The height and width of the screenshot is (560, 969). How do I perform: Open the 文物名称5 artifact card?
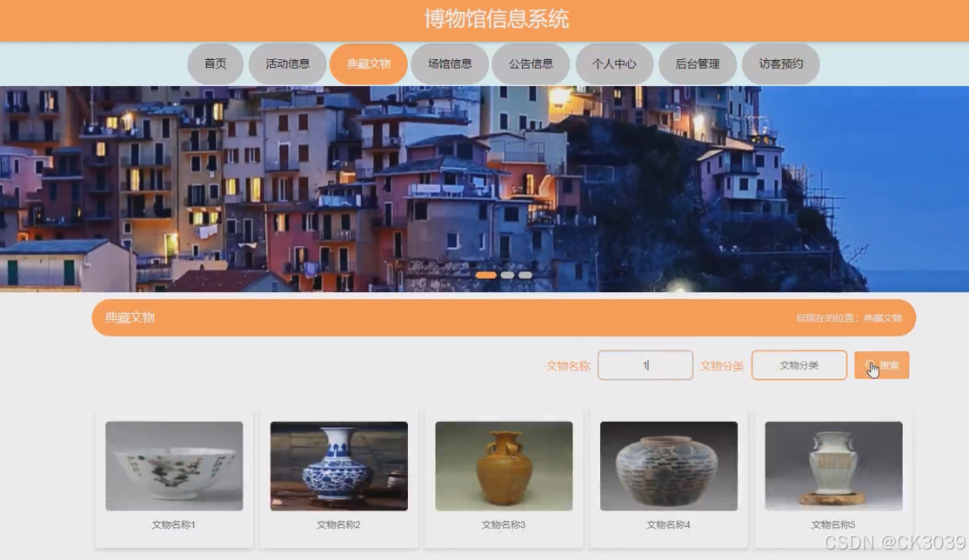pos(832,466)
